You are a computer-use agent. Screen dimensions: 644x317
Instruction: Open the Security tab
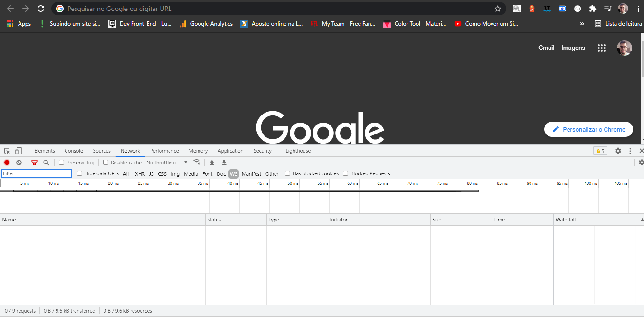(x=263, y=151)
